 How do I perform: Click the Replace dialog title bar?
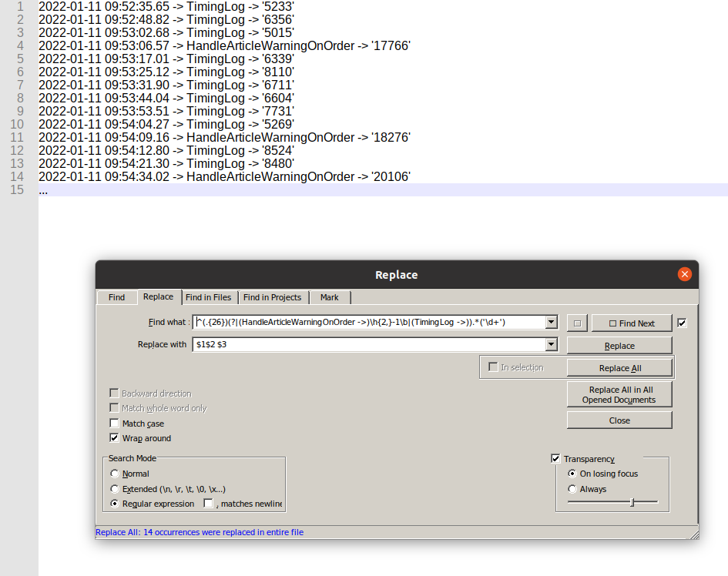(397, 275)
